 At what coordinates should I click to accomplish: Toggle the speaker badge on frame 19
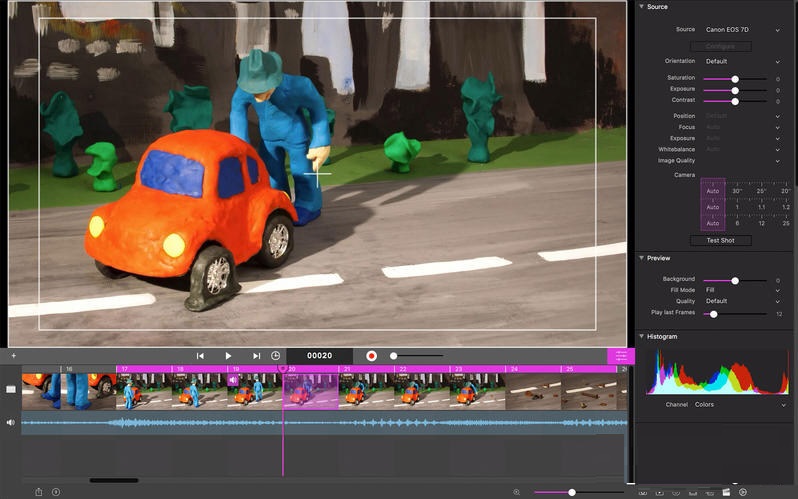click(x=233, y=380)
